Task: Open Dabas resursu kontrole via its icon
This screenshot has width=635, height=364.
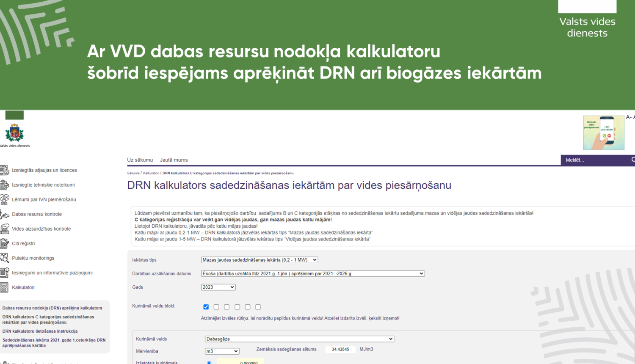Action: pyautogui.click(x=6, y=214)
